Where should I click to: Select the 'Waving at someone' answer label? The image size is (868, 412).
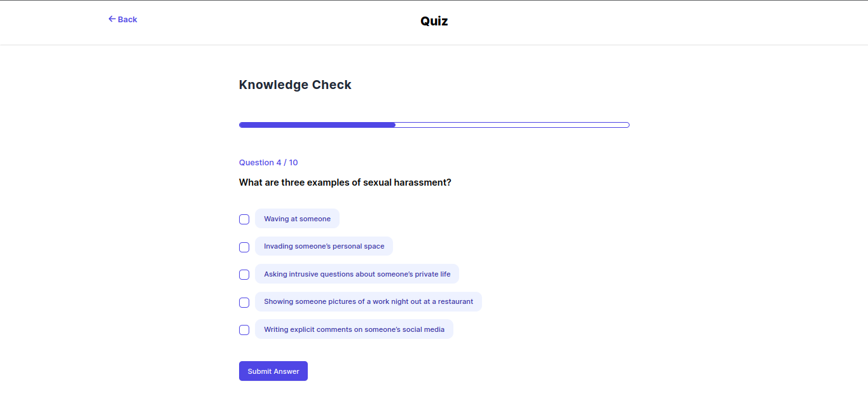coord(297,219)
